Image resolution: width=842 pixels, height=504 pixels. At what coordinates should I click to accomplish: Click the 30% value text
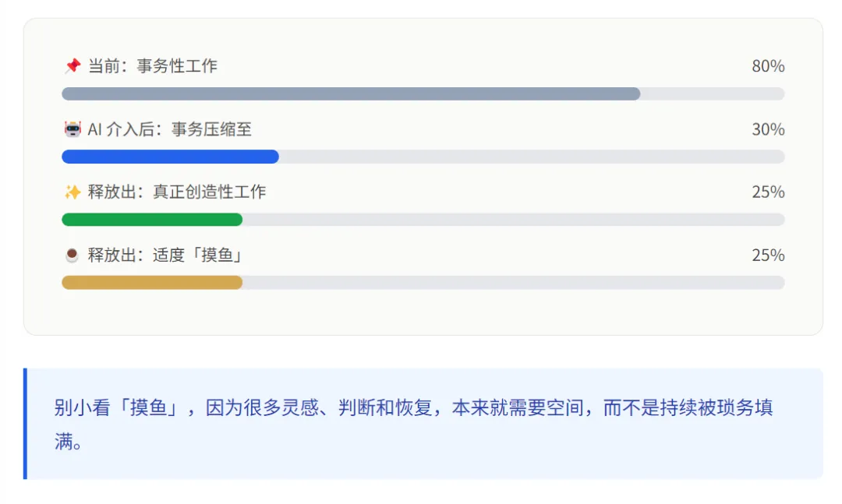pos(768,129)
